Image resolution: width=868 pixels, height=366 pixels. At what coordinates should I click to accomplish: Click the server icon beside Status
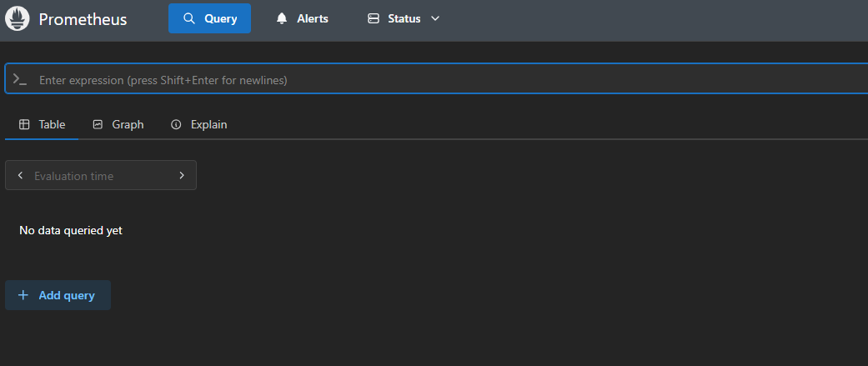[374, 18]
